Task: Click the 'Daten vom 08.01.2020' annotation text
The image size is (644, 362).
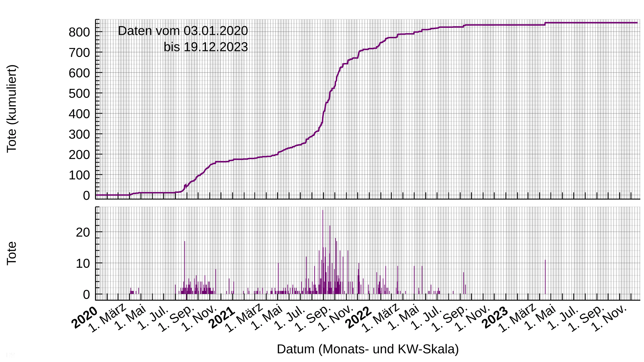Action: tap(183, 31)
